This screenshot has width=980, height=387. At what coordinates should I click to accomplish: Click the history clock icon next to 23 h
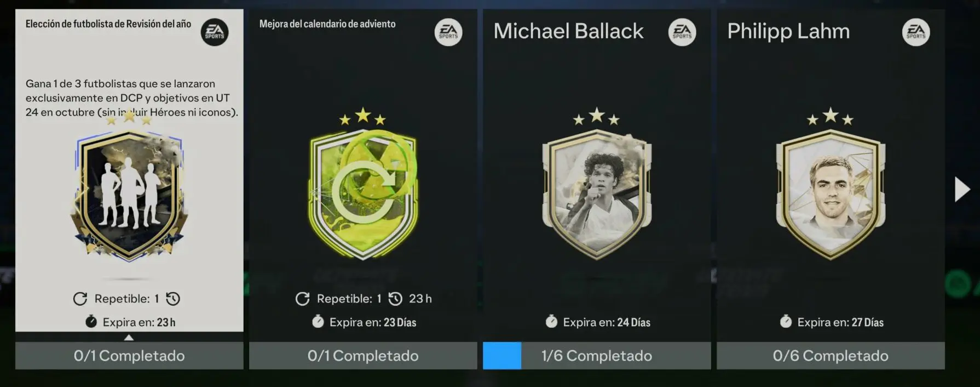[395, 299]
